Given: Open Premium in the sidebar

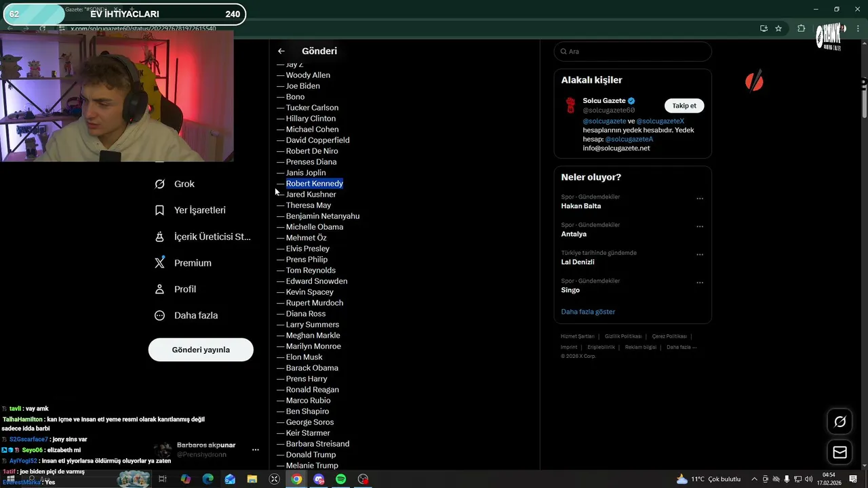Looking at the screenshot, I should point(183,263).
